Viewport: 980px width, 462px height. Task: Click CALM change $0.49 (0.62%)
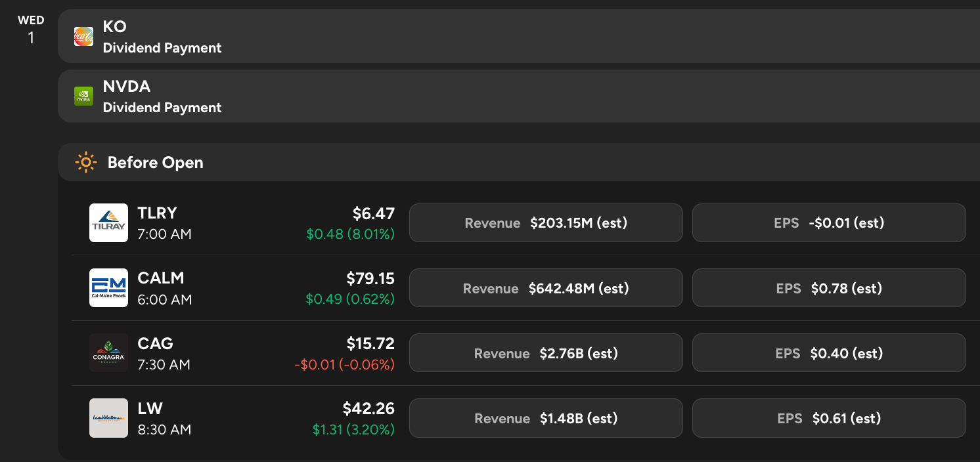pos(351,299)
